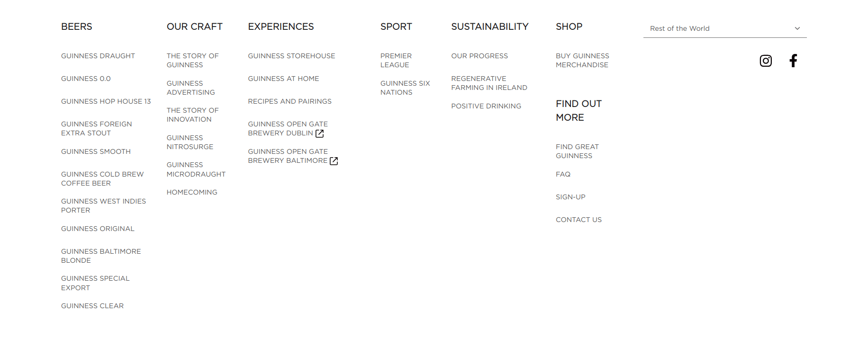Viewport: 868px width, 338px height.
Task: Expand the Rest of the World dropdown
Action: [724, 28]
